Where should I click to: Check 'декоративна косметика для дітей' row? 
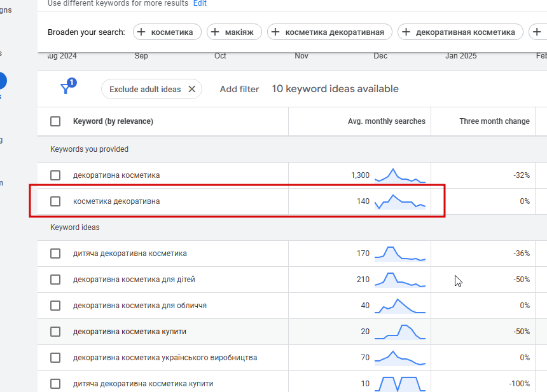(x=55, y=280)
